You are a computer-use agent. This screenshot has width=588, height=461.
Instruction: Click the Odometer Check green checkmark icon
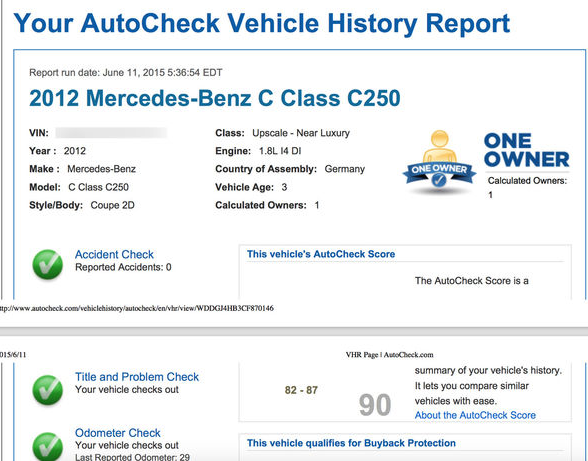[x=48, y=446]
